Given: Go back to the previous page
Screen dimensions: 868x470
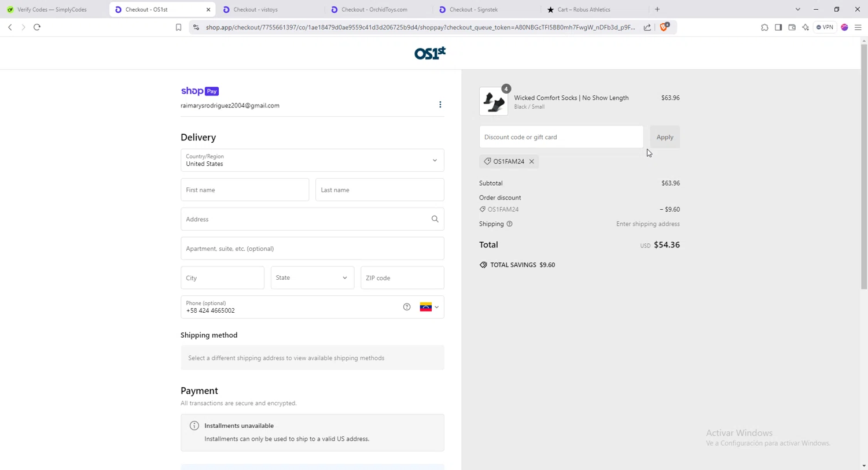Looking at the screenshot, I should (x=10, y=27).
